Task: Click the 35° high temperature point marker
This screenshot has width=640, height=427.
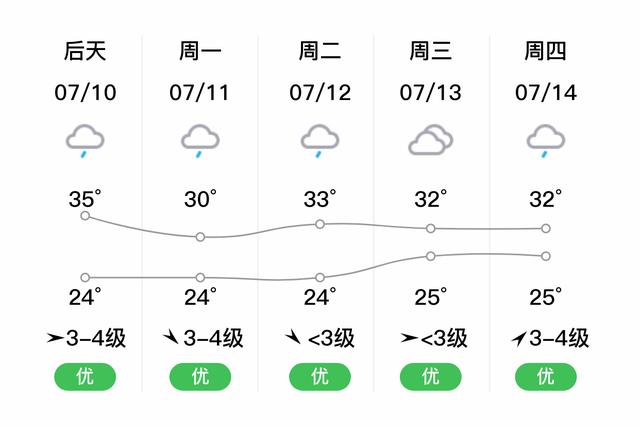Action: pyautogui.click(x=85, y=216)
